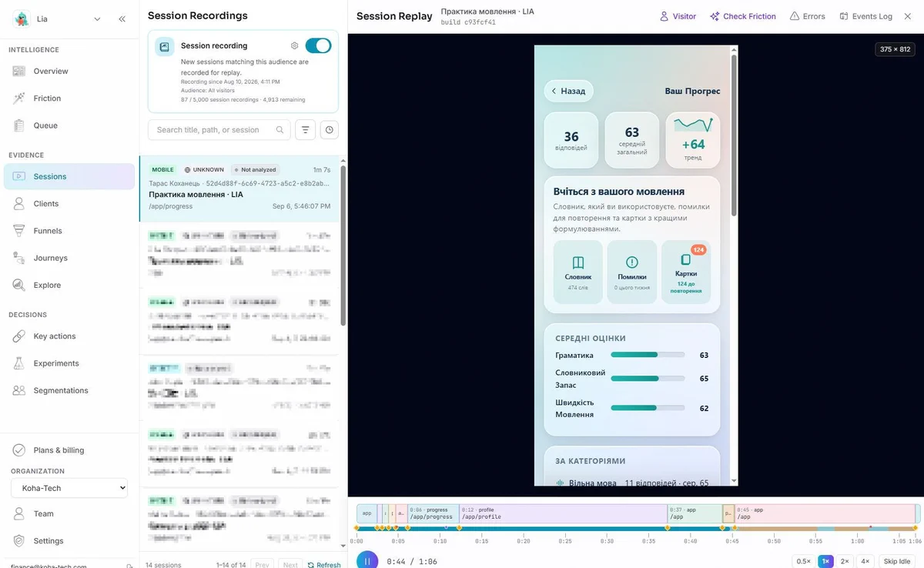Viewport: 924px width, 568px height.
Task: Set playback speed to 4×
Action: pos(865,562)
